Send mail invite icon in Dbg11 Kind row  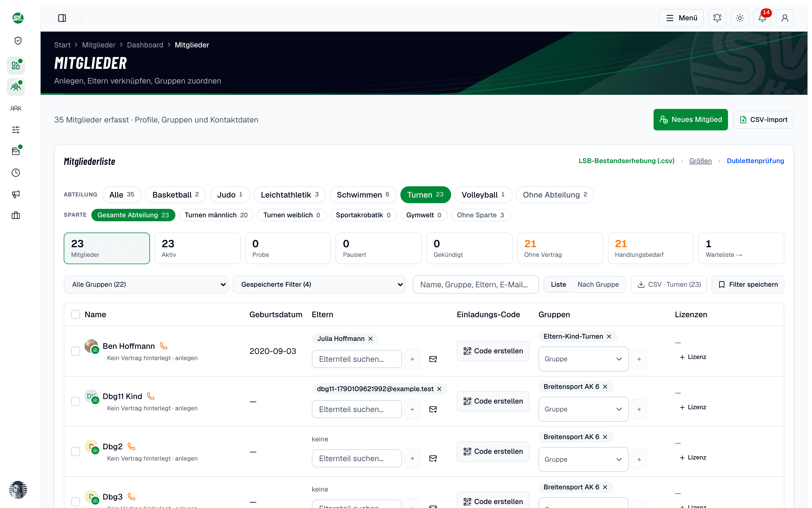(x=433, y=409)
